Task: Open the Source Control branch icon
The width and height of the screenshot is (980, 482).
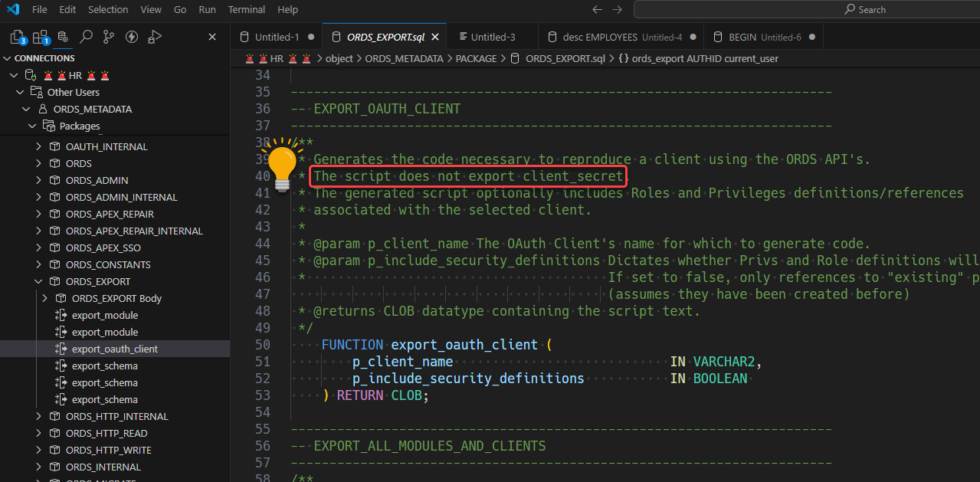Action: click(109, 37)
